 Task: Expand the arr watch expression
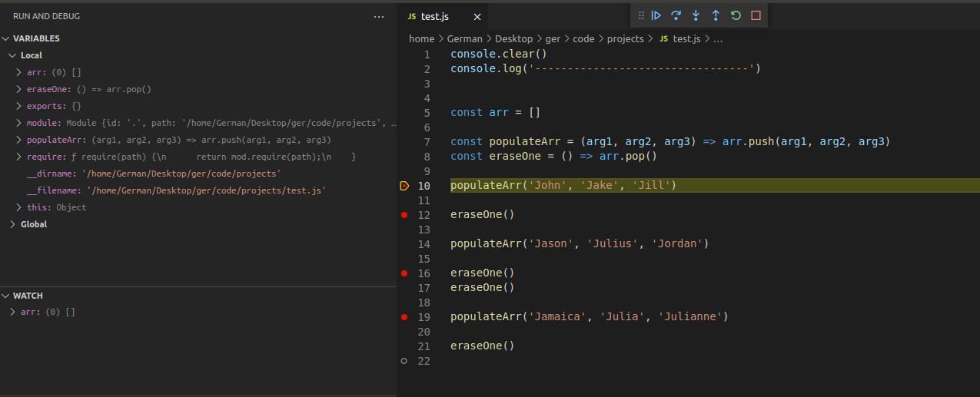[13, 312]
